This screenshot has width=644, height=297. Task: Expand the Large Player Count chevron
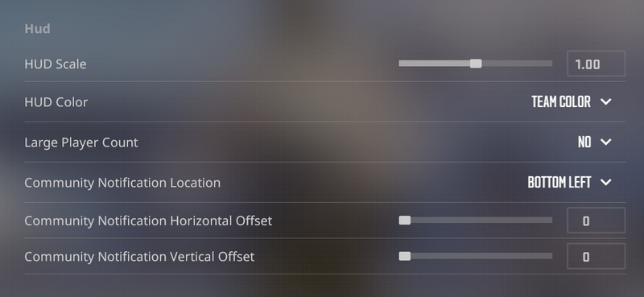[606, 142]
